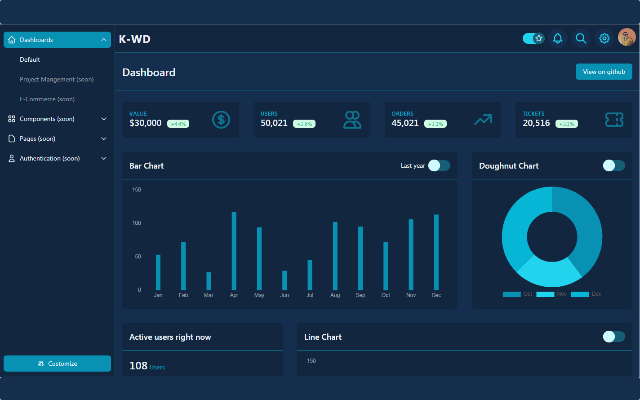Click the dollar icon on Value card
The height and width of the screenshot is (400, 640).
(x=221, y=120)
